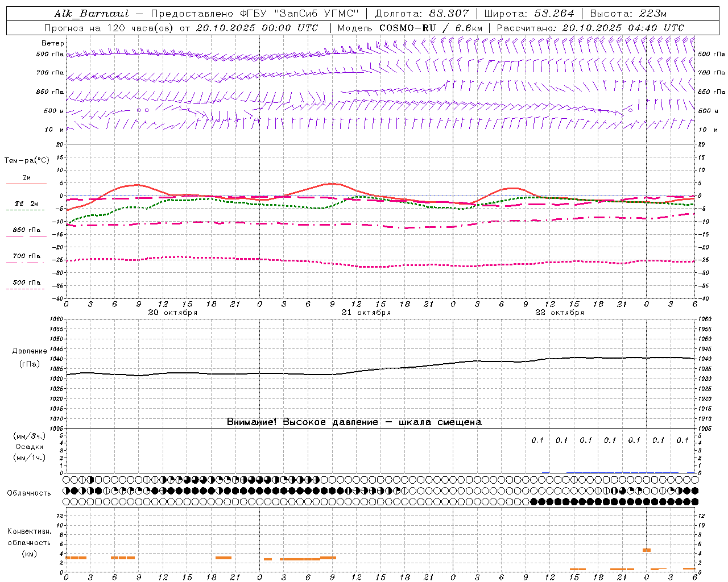Select the 22 октября date label
Viewport: 728px width, 582px height.
(560, 313)
